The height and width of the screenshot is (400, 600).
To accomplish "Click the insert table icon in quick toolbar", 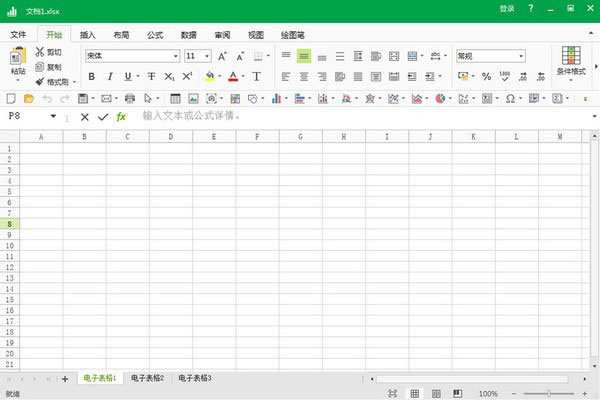I will point(175,99).
